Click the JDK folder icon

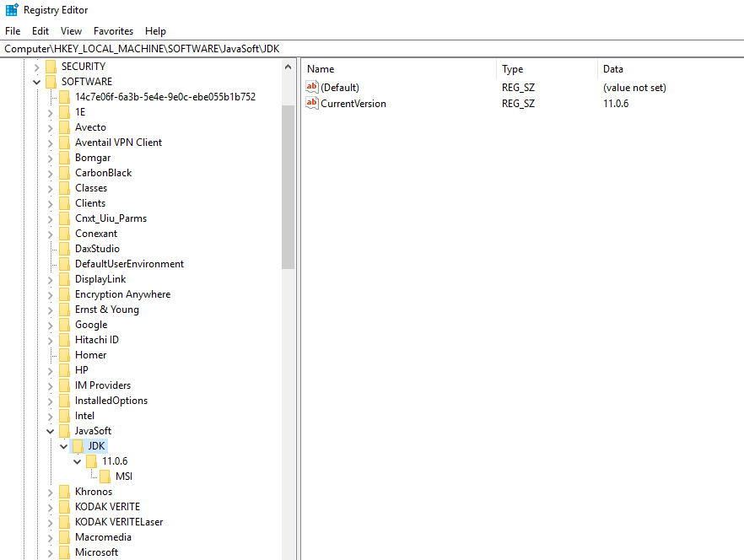[x=78, y=446]
